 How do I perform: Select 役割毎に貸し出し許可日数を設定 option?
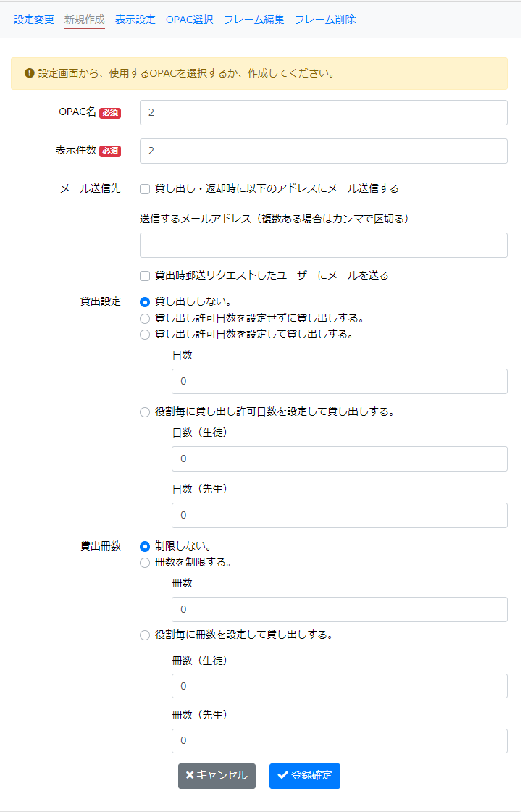143,411
